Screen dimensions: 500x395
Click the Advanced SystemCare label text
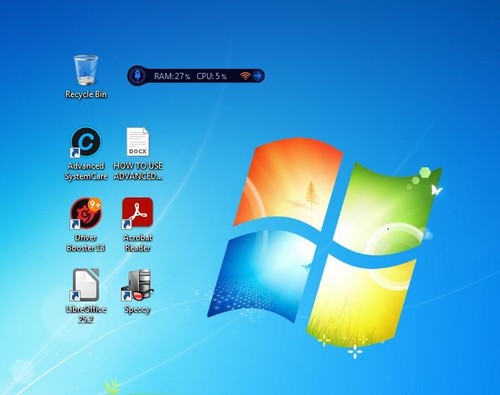(x=86, y=171)
